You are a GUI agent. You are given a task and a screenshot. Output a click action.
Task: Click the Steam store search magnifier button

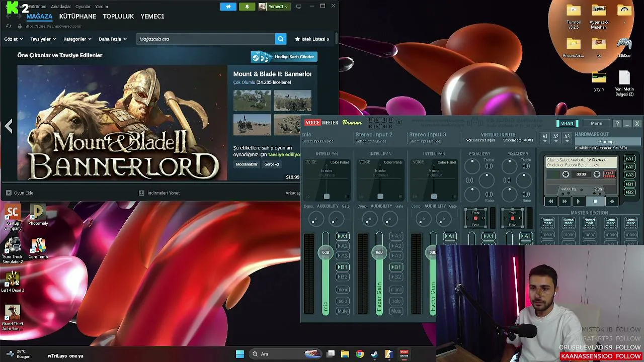(x=281, y=39)
